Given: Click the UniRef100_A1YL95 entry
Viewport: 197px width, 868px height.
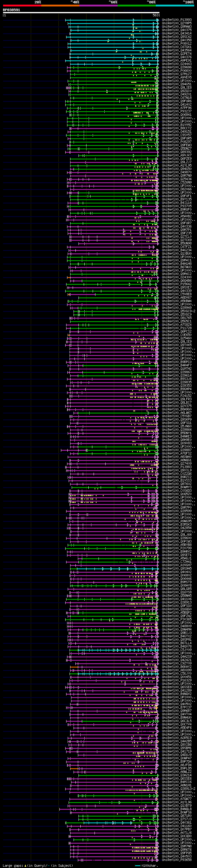Looking at the screenshot, I should (177, 165).
